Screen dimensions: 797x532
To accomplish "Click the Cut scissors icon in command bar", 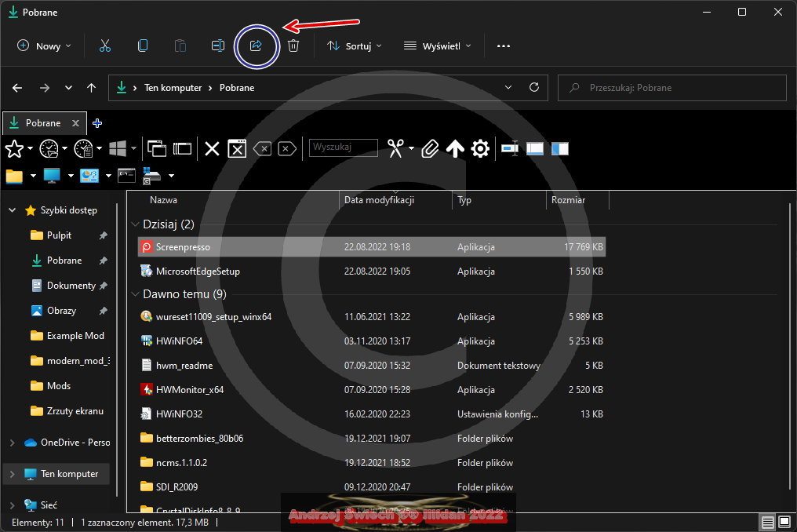I will pyautogui.click(x=104, y=46).
